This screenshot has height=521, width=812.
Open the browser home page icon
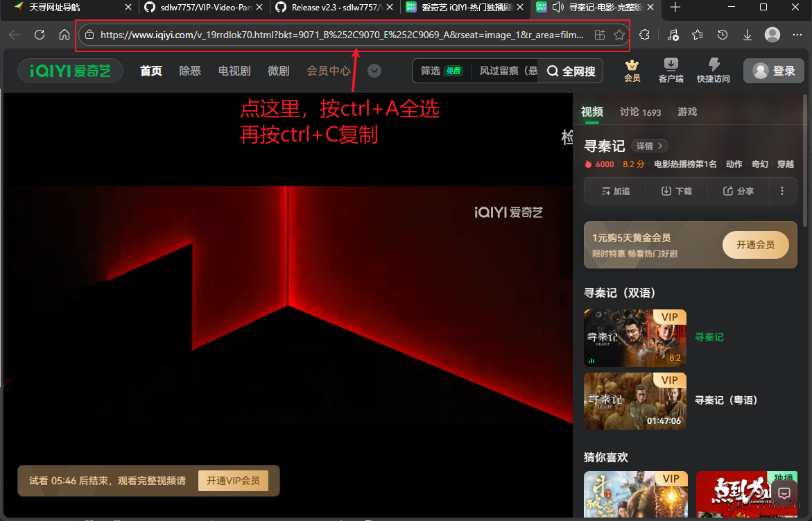[x=64, y=35]
